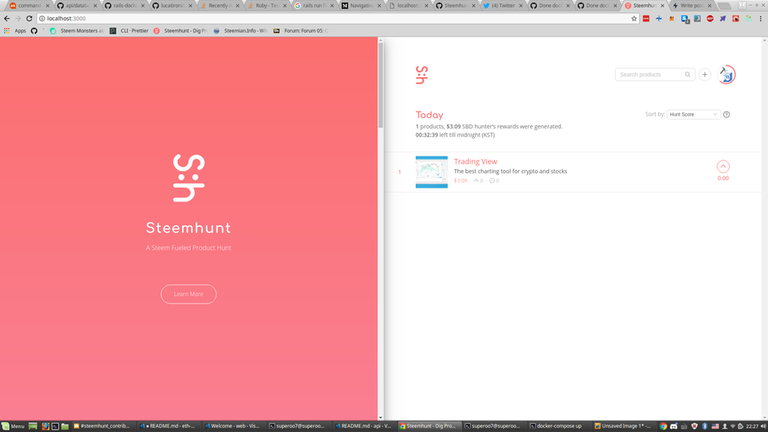Switch to the 'Navigating' tab
768x432 pixels.
[x=361, y=5]
